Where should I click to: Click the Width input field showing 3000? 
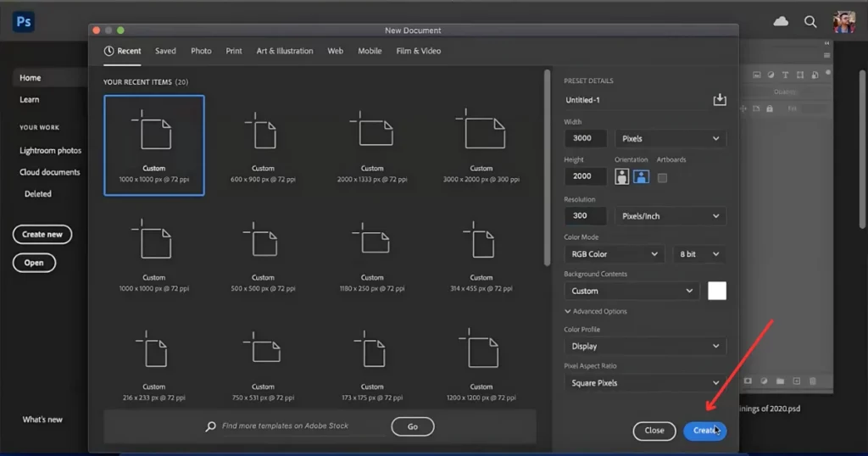coord(585,138)
